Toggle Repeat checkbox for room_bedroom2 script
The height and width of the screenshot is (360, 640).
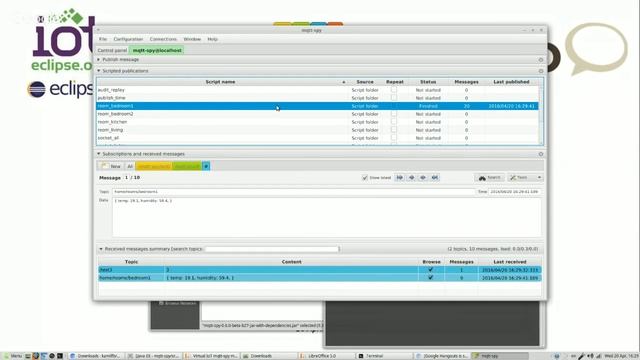[x=394, y=113]
